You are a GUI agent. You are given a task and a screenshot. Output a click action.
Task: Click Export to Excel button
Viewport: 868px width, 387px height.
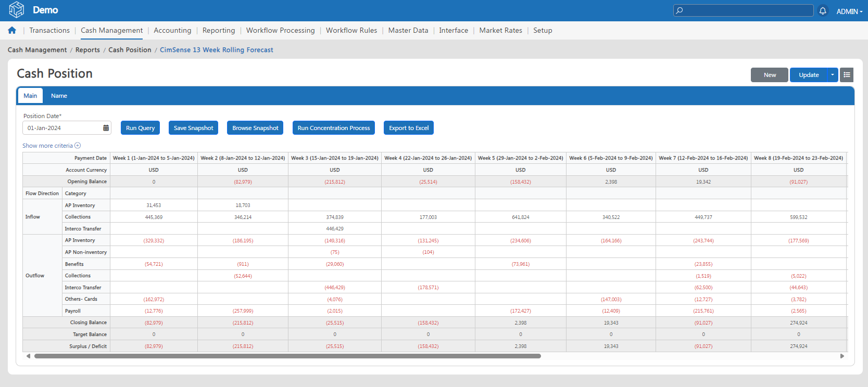pyautogui.click(x=409, y=128)
